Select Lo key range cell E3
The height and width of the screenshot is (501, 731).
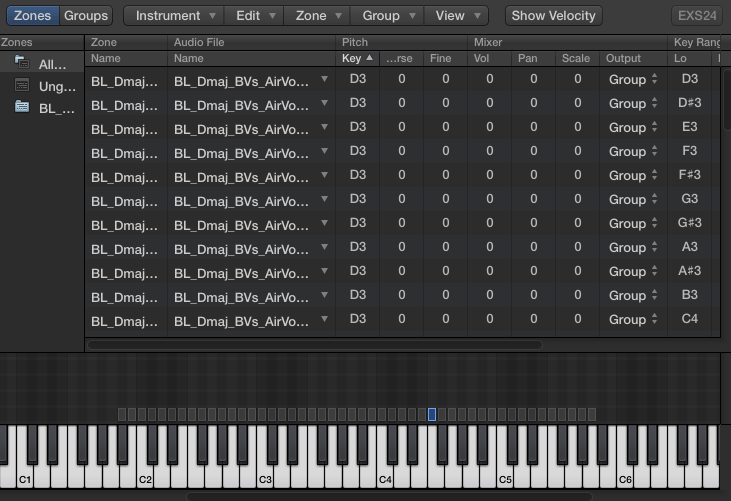[x=690, y=127]
